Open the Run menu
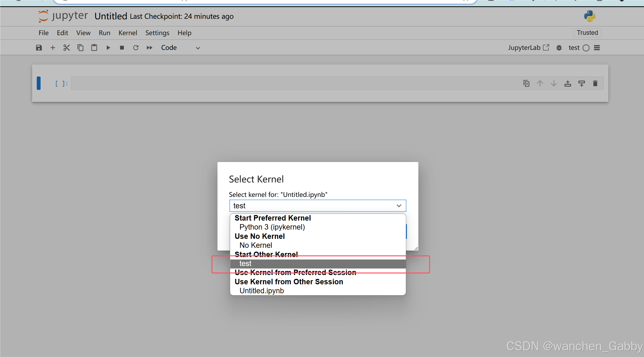644x357 pixels. coord(105,33)
